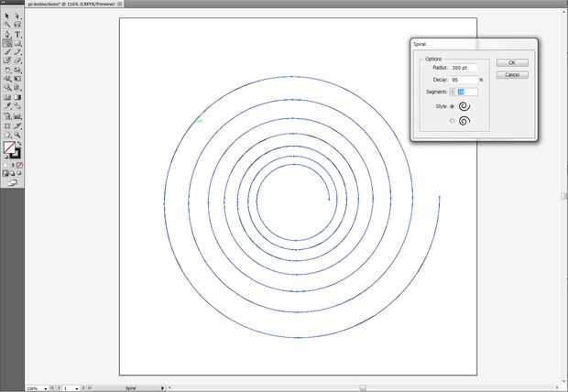The height and width of the screenshot is (392, 568).
Task: Select the Eraser tool
Action: point(17,60)
